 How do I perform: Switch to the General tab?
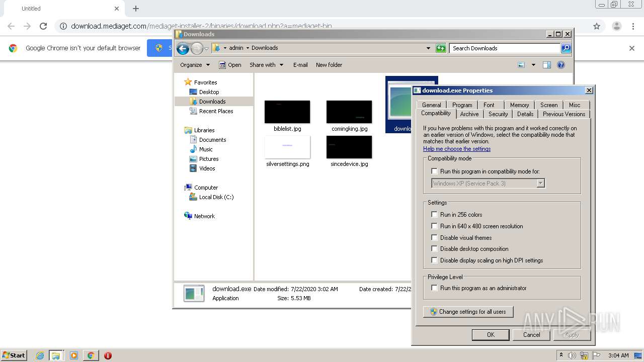pyautogui.click(x=432, y=105)
